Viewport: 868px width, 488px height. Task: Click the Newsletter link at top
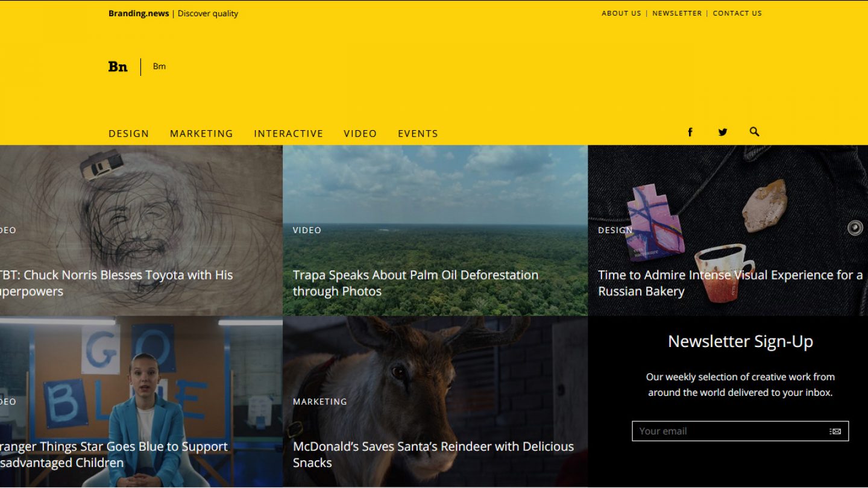coord(677,13)
